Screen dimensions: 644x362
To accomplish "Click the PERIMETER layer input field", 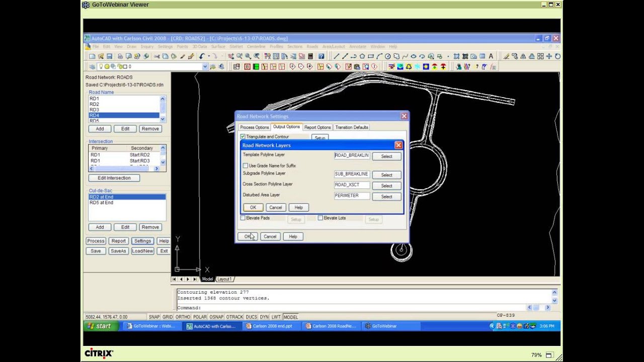I will point(352,196).
